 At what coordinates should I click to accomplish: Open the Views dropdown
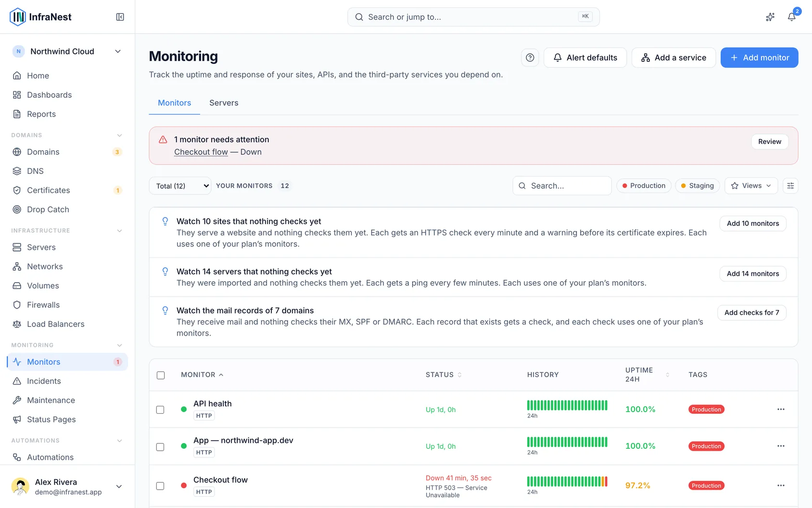(x=751, y=186)
